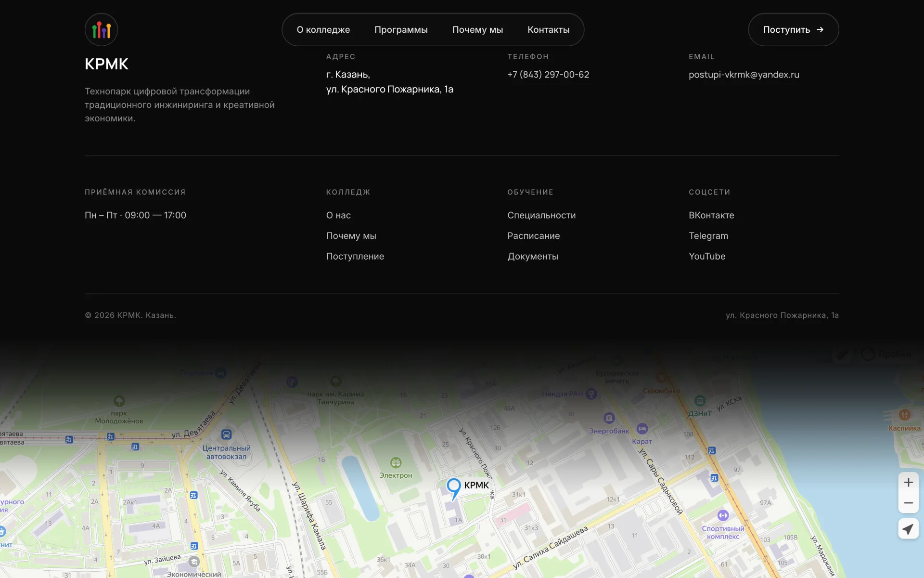Click the © 2026 КРМК. Казань. text

(x=130, y=315)
